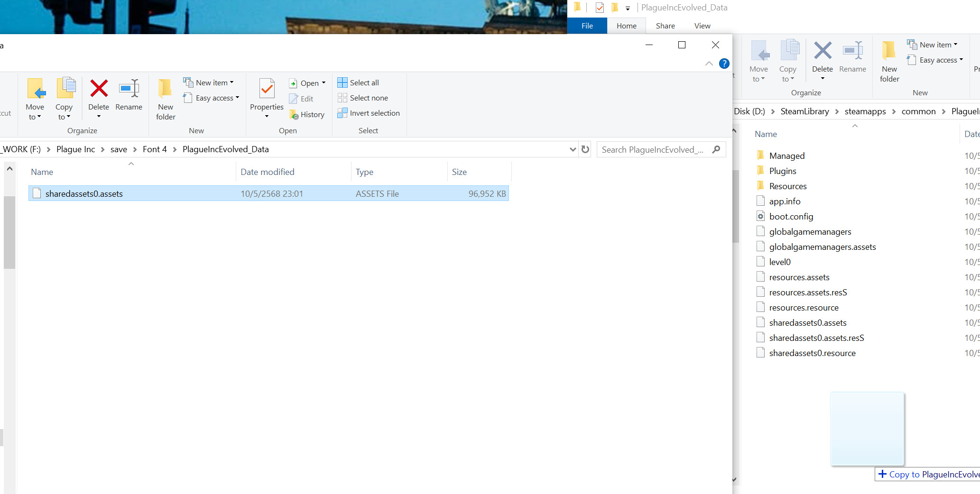Expand the Properties dropdown arrow
This screenshot has height=494, width=980.
tap(267, 117)
